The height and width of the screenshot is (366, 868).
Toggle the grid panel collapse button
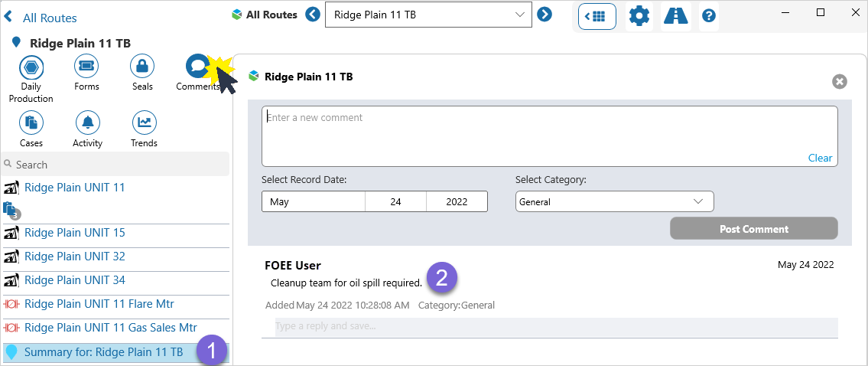pyautogui.click(x=597, y=16)
